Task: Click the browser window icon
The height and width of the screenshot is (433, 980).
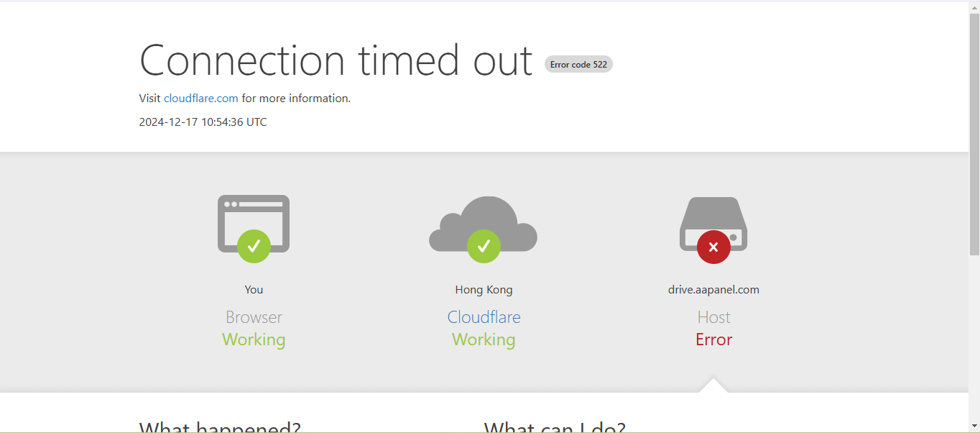Action: (254, 224)
